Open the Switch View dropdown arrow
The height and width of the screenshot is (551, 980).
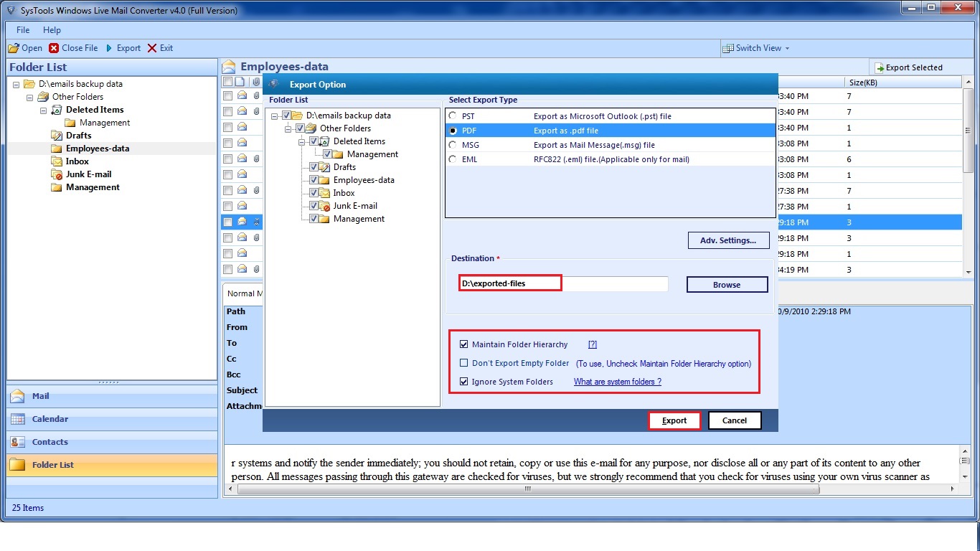[x=787, y=48]
